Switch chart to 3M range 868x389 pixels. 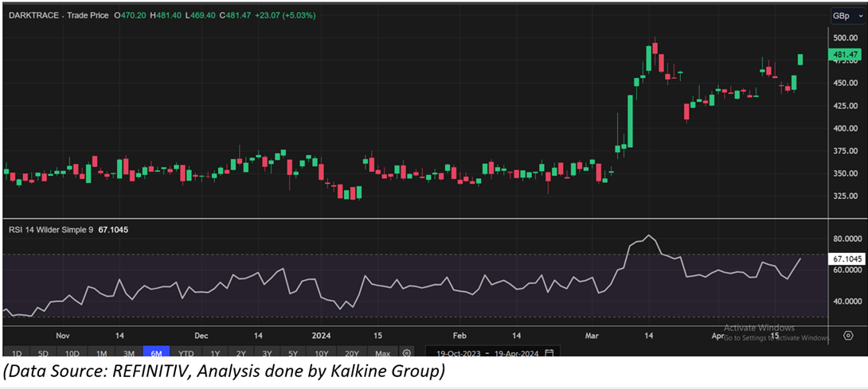coord(129,353)
